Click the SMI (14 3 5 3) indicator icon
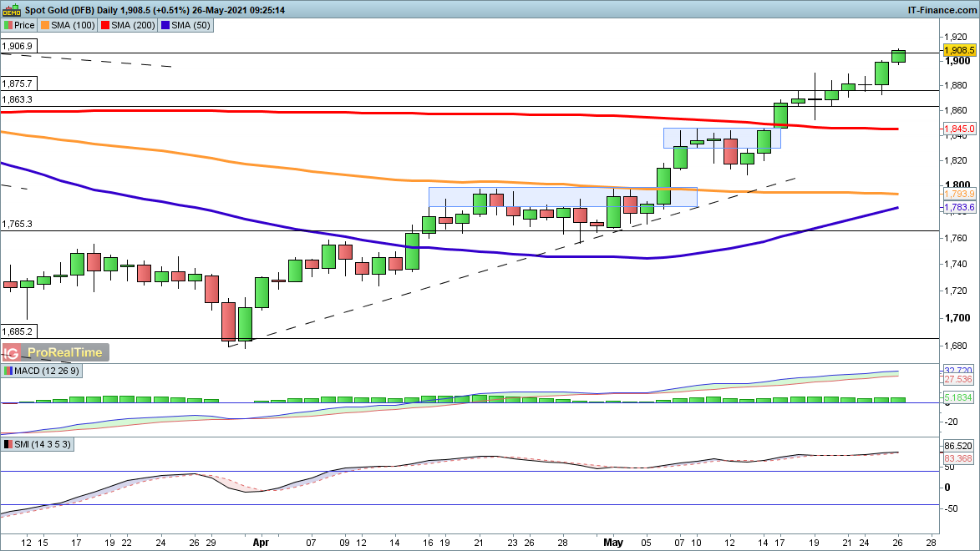 [8, 444]
